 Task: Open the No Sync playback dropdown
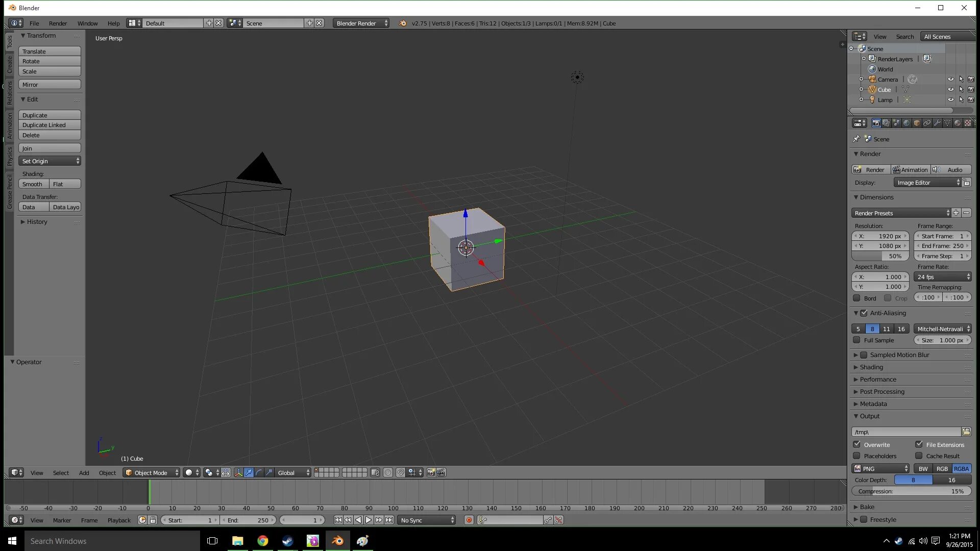pos(426,520)
